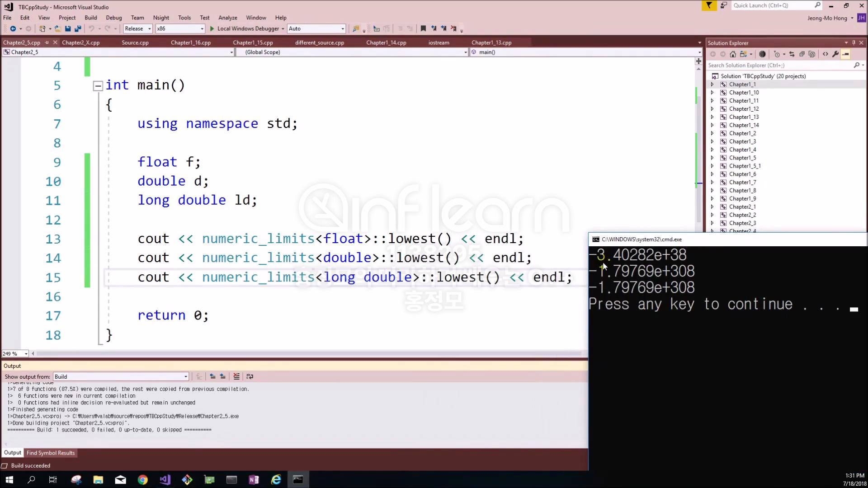
Task: Toggle Preview Selected Items button
Action: (845, 54)
